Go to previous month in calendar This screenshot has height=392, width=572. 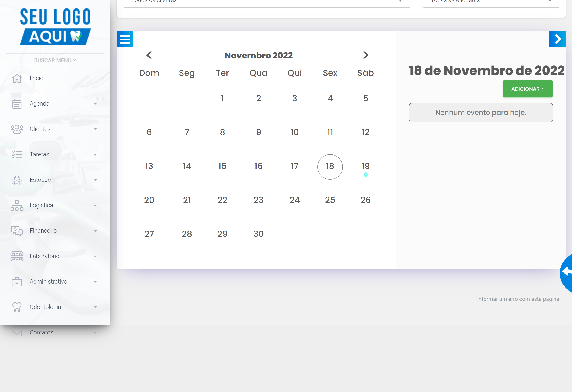(149, 55)
